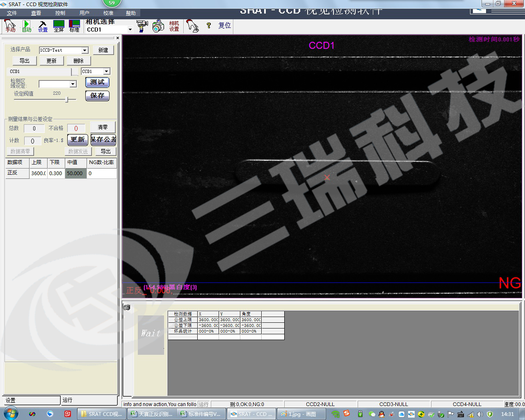Expand the 选择产品 1CCD-Test dropdown
The height and width of the screenshot is (420, 525).
point(85,50)
